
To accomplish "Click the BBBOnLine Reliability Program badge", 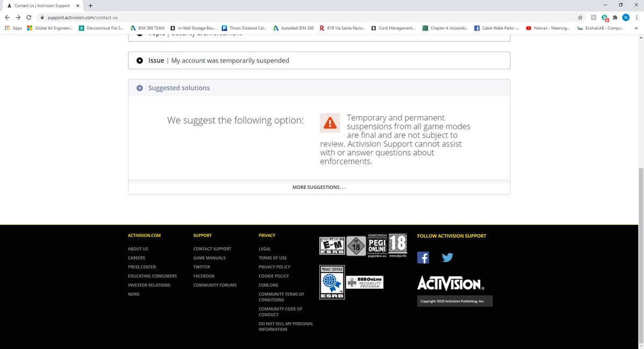I will click(364, 282).
